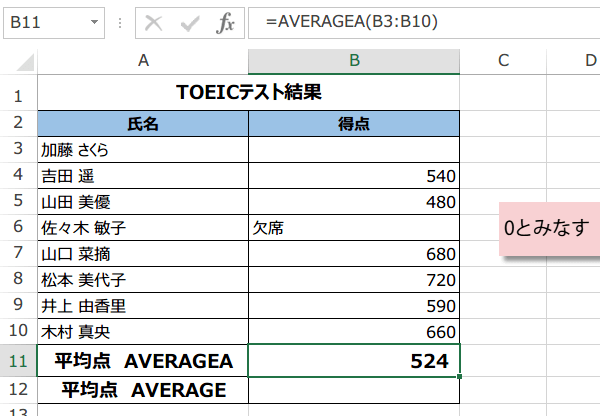Select the score cell 720
This screenshot has height=416, width=600.
354,280
